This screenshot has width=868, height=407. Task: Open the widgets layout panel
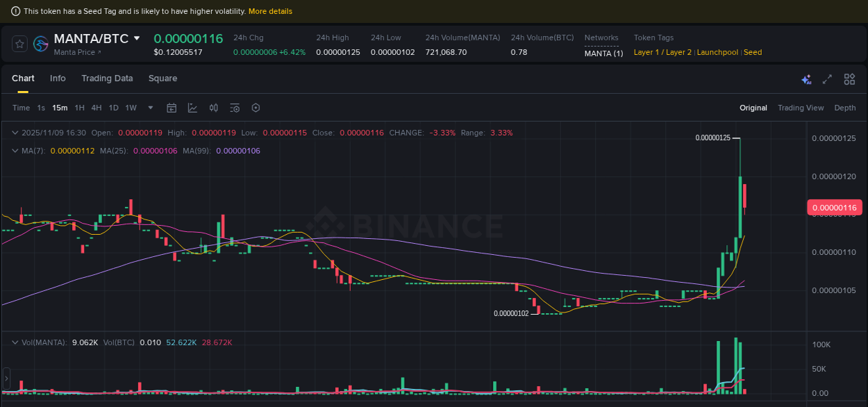[x=849, y=79]
